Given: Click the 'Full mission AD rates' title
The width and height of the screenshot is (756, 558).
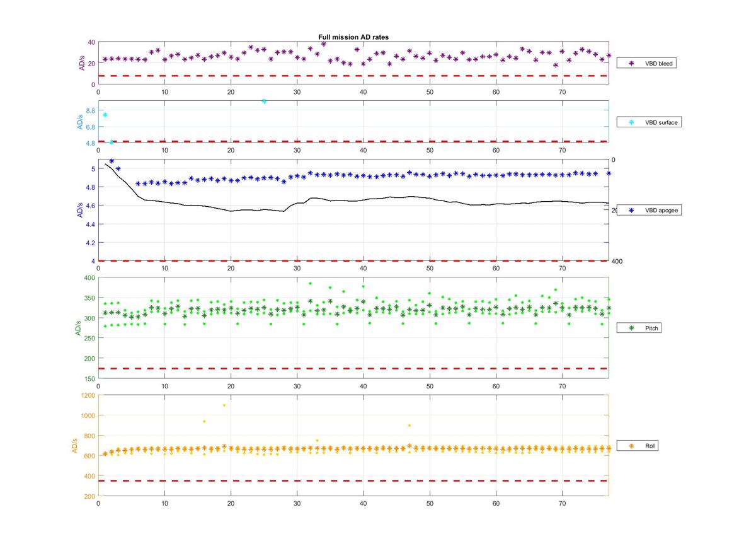Looking at the screenshot, I should click(x=353, y=37).
